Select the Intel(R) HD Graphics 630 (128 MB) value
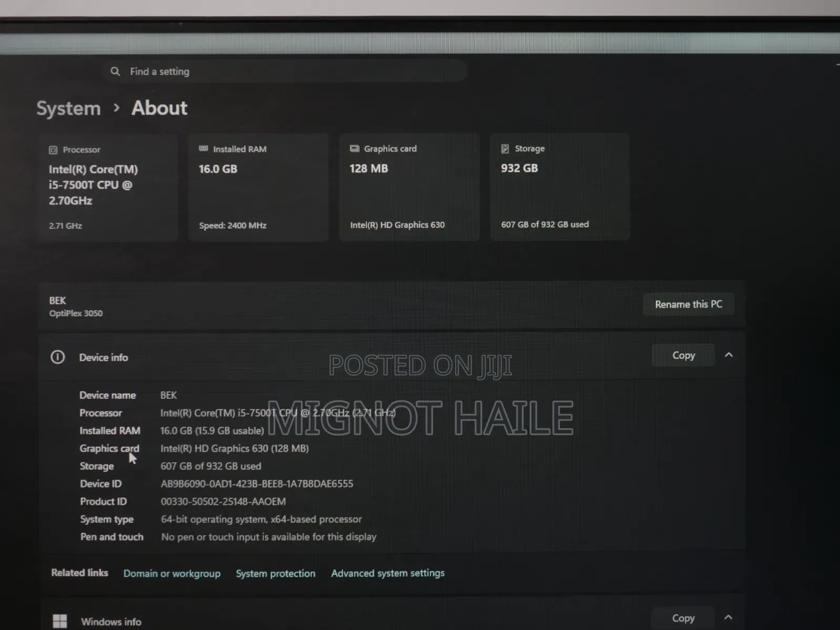The height and width of the screenshot is (630, 840). pyautogui.click(x=235, y=448)
